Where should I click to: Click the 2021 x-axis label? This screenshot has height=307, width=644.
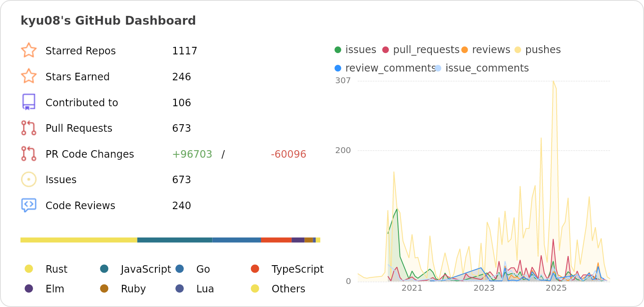tap(412, 288)
